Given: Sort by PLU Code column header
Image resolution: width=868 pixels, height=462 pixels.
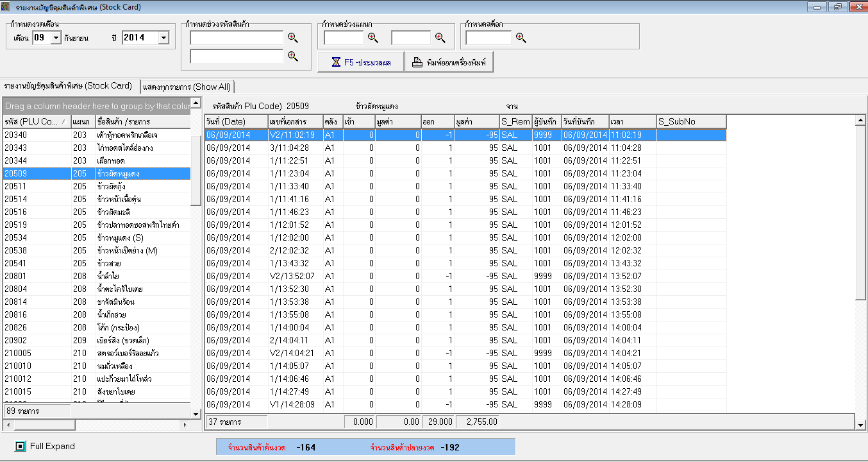Looking at the screenshot, I should pyautogui.click(x=37, y=121).
